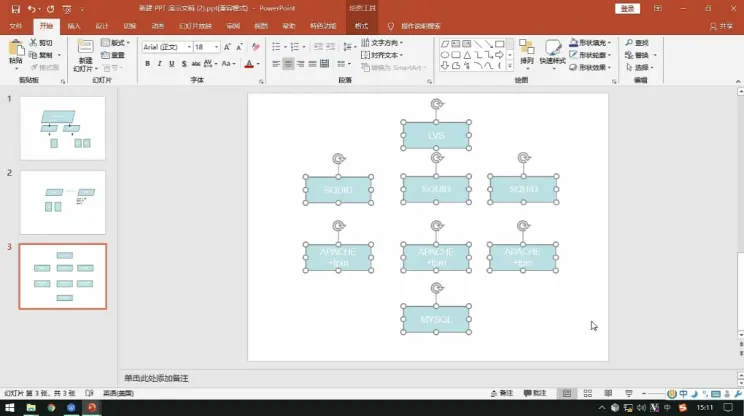Cut selection with 剪切
Image resolution: width=744 pixels, height=416 pixels.
pos(41,43)
